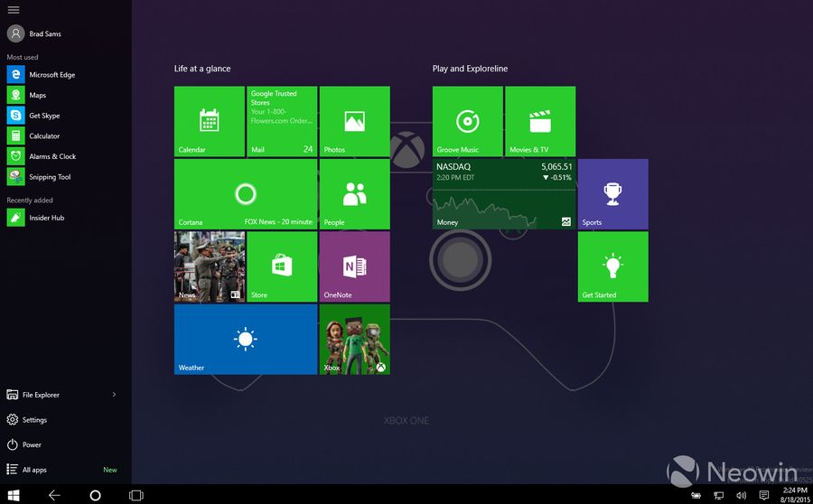This screenshot has width=813, height=504.
Task: Open the Store tile
Action: [x=282, y=266]
